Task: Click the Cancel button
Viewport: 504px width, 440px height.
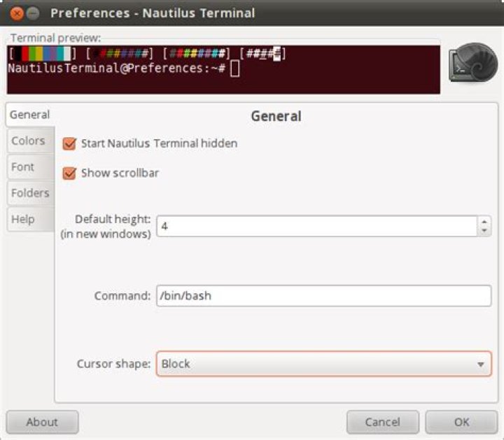Action: [383, 422]
